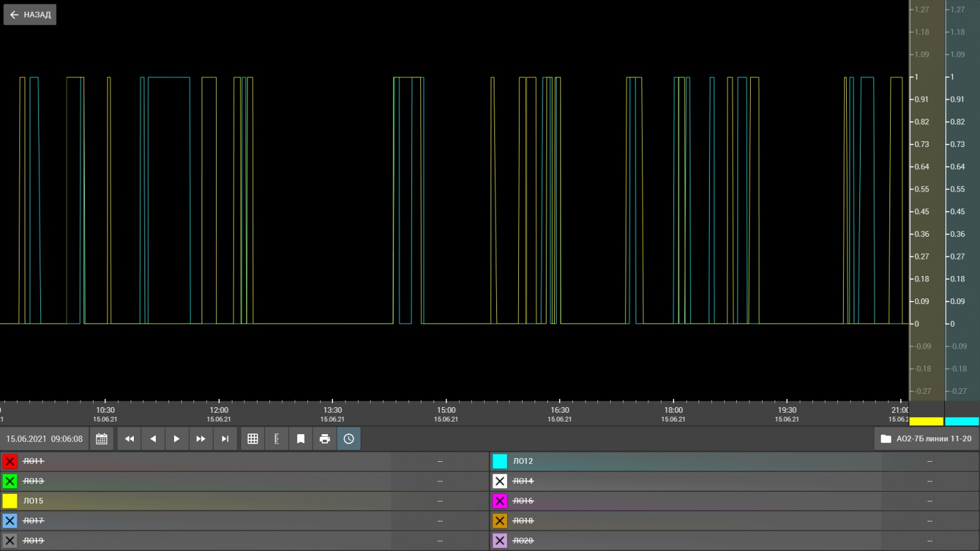980x551 pixels.
Task: Click the yellow ЛО15 color swatch
Action: (x=10, y=501)
